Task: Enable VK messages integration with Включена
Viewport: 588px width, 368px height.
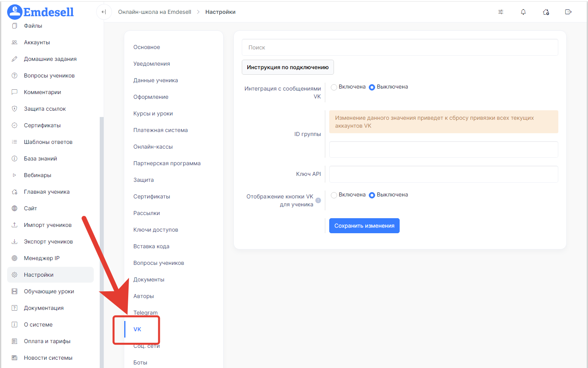Action: click(x=334, y=87)
